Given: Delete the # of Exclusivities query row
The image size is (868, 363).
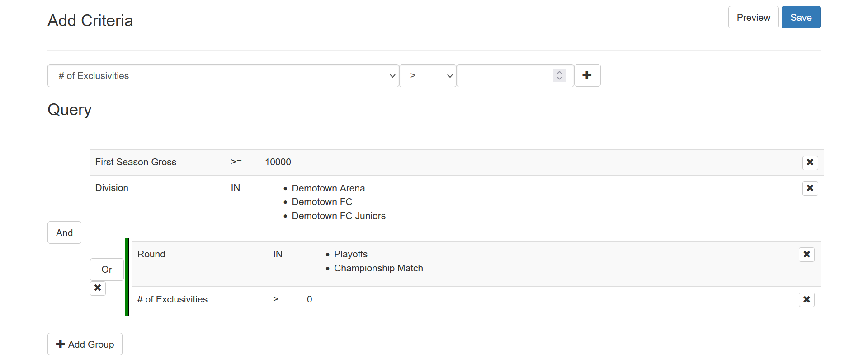Looking at the screenshot, I should 807,300.
